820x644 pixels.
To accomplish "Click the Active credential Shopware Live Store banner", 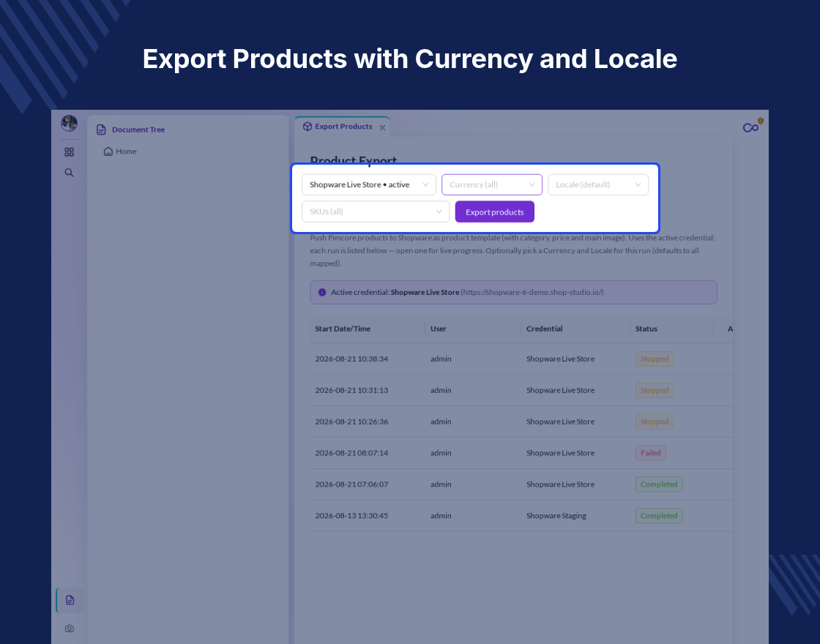I will [513, 292].
